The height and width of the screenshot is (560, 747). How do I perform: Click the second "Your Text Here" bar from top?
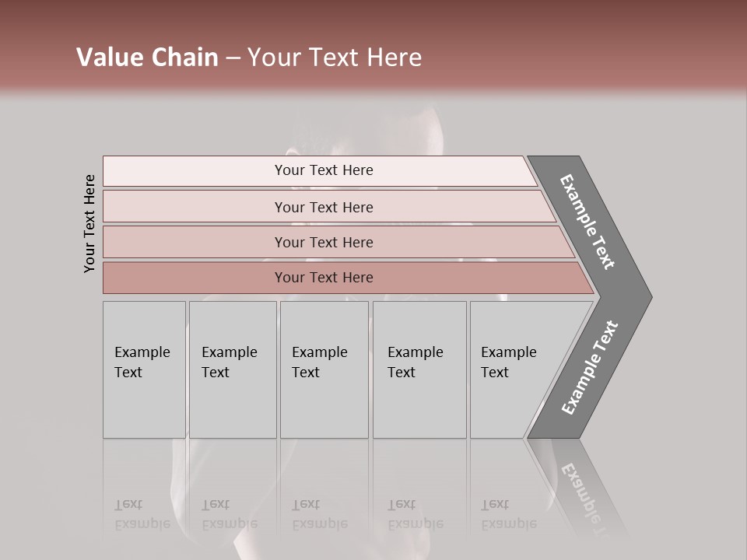tap(323, 207)
